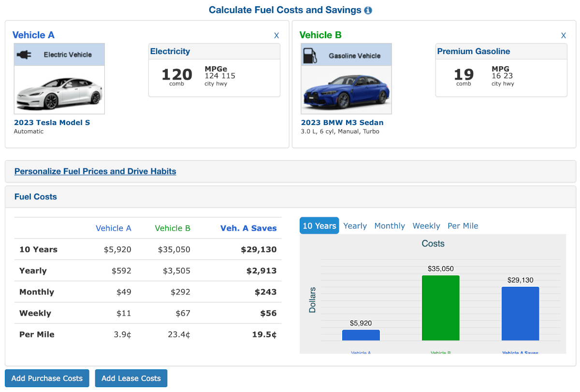Click the green Vehicle B cost bar
The width and height of the screenshot is (580, 392).
(x=440, y=309)
